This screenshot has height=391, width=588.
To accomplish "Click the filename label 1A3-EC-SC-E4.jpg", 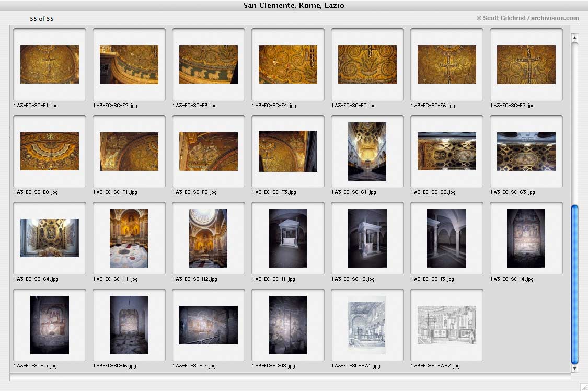I will [x=274, y=106].
